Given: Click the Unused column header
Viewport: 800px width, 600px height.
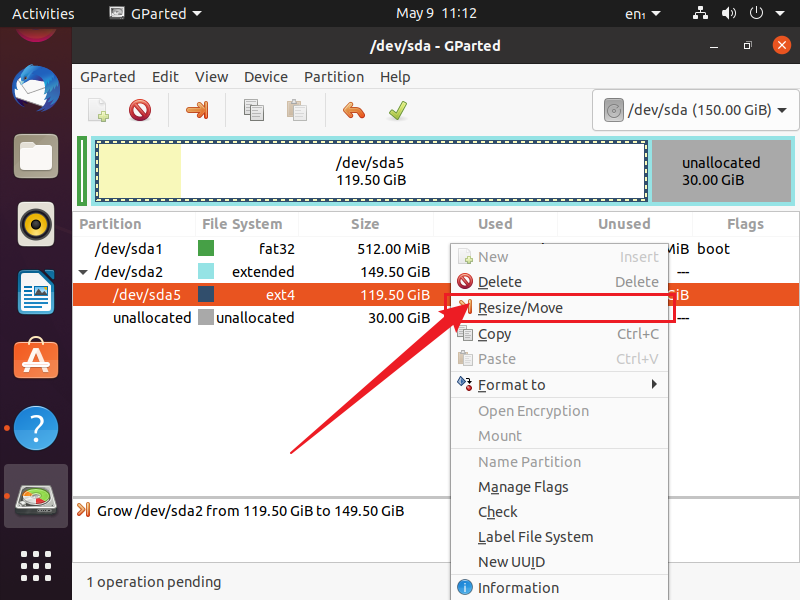Looking at the screenshot, I should point(624,224).
